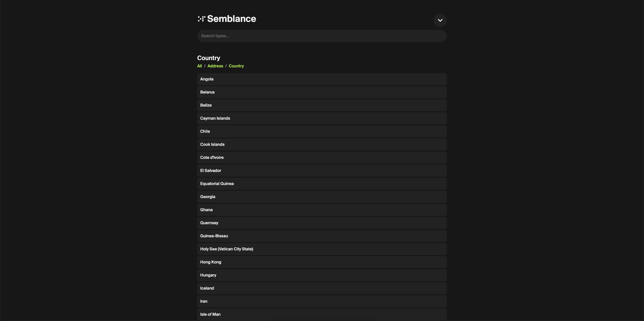Choose El Salvador from the list

tap(321, 170)
